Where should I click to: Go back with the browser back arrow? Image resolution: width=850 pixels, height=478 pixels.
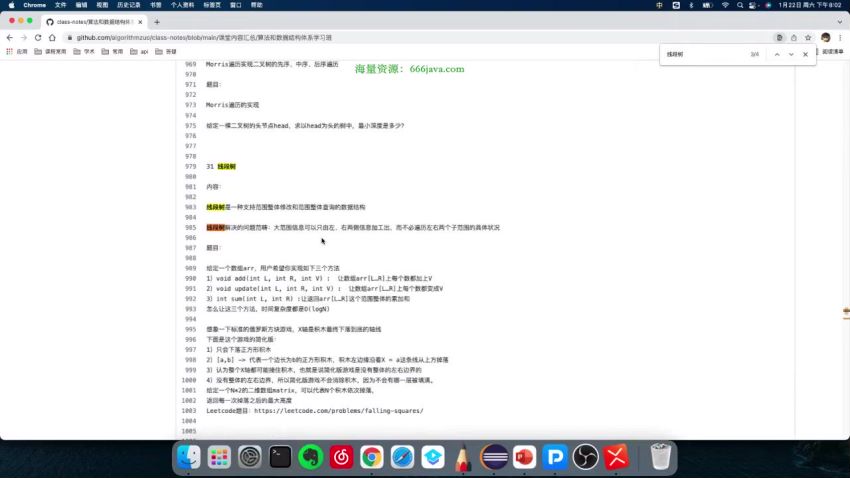click(x=10, y=37)
